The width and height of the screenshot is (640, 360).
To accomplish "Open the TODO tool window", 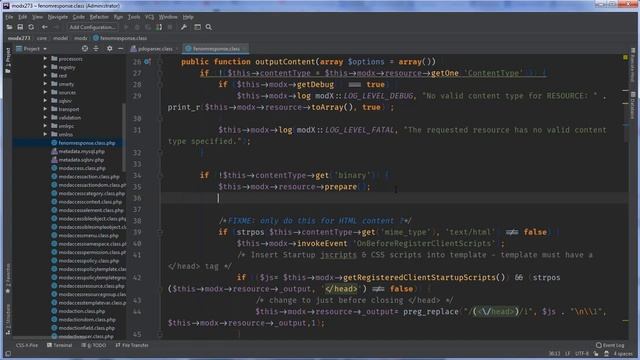I will [94, 345].
